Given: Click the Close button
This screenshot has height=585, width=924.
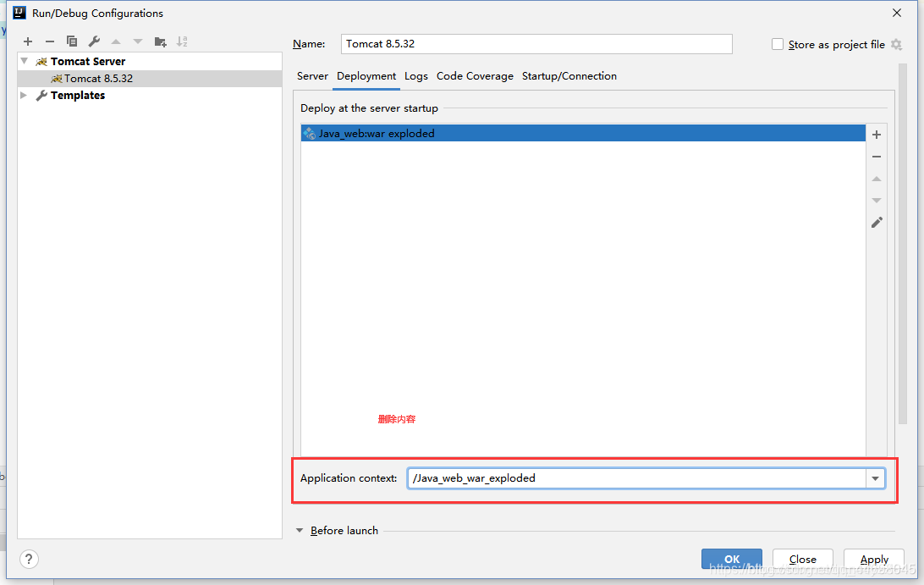Looking at the screenshot, I should click(x=803, y=559).
